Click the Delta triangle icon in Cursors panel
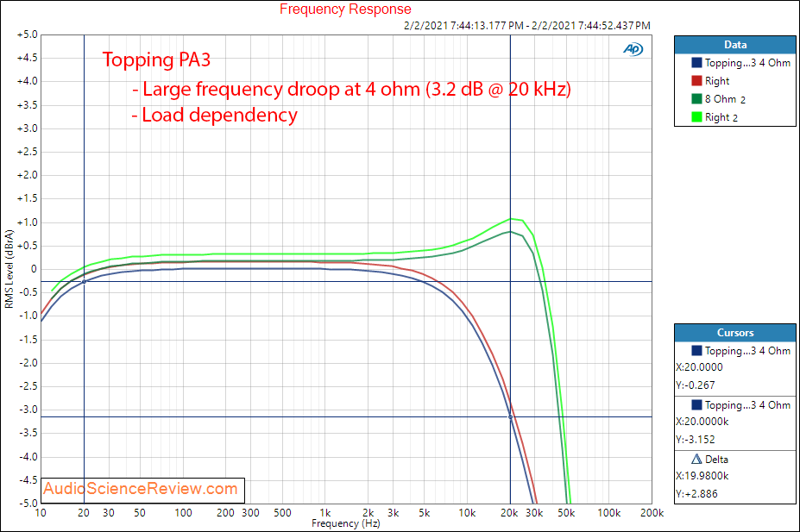This screenshot has width=800, height=532. pyautogui.click(x=696, y=459)
